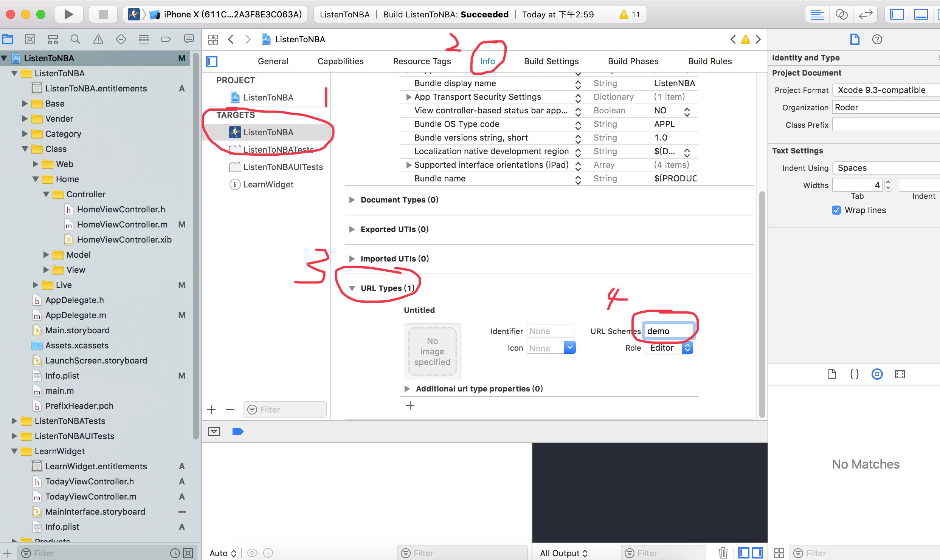
Task: Click the Stop button in toolbar
Action: pos(103,14)
